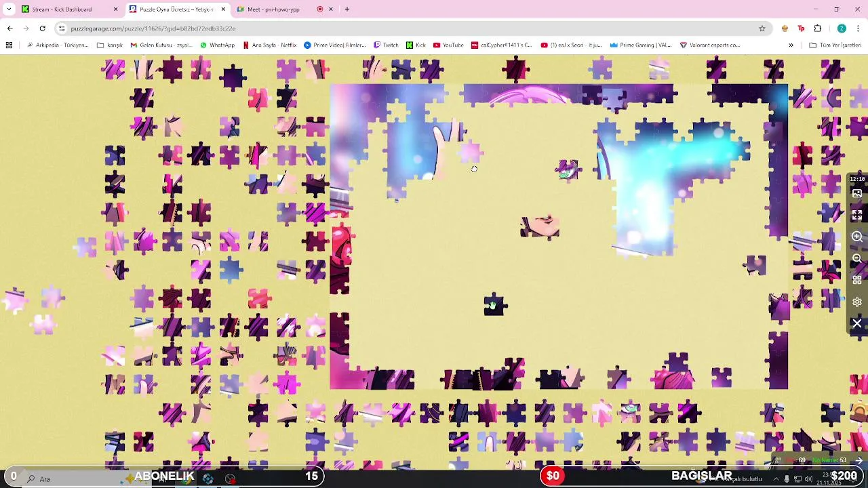The image size is (868, 488).
Task: Reload the current page
Action: tap(42, 28)
